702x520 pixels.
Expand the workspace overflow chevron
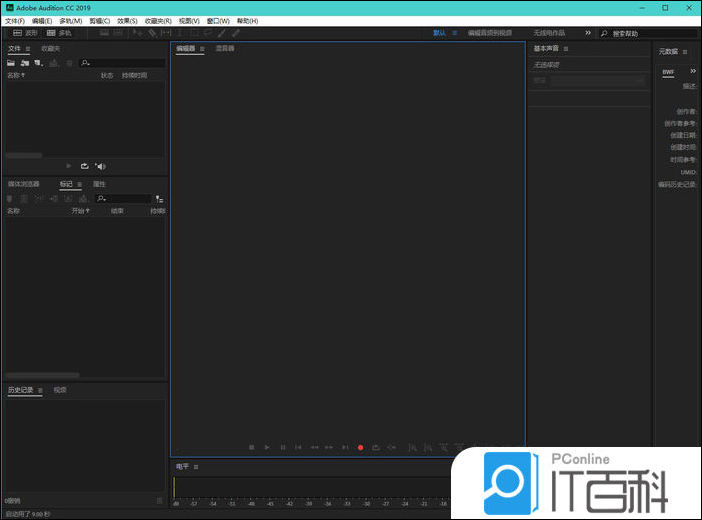(x=587, y=33)
